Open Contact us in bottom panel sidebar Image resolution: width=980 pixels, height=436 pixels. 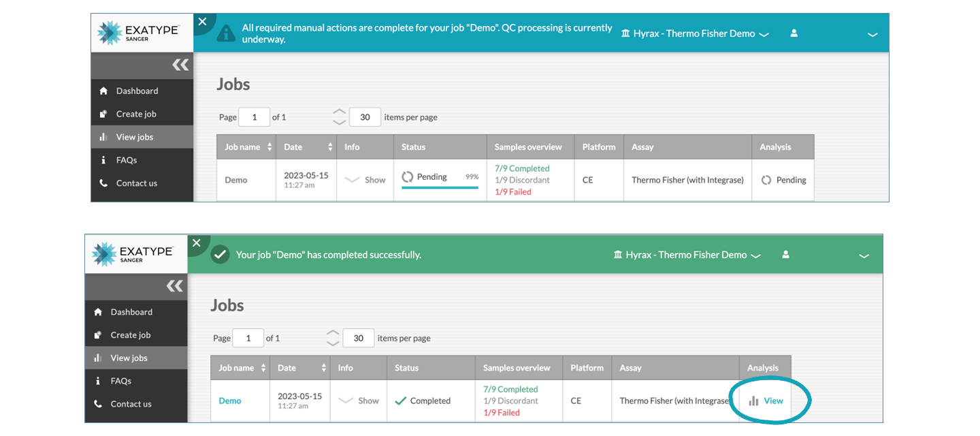click(x=136, y=404)
